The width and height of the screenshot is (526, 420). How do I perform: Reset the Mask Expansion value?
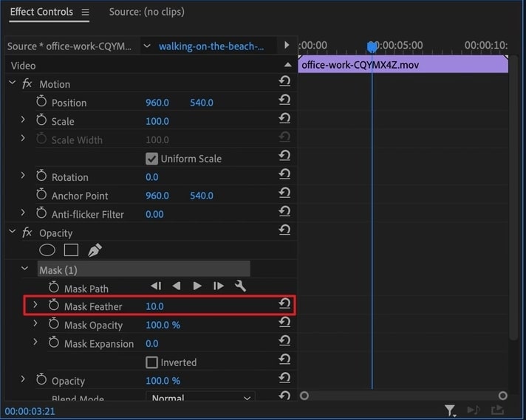tap(284, 341)
